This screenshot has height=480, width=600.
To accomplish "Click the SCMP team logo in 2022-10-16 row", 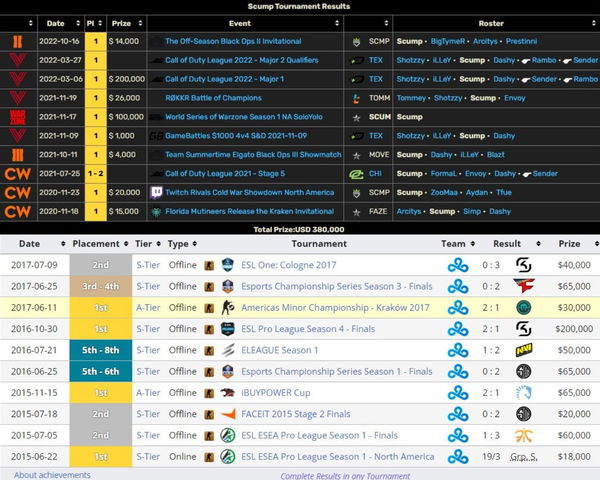I will pos(356,42).
